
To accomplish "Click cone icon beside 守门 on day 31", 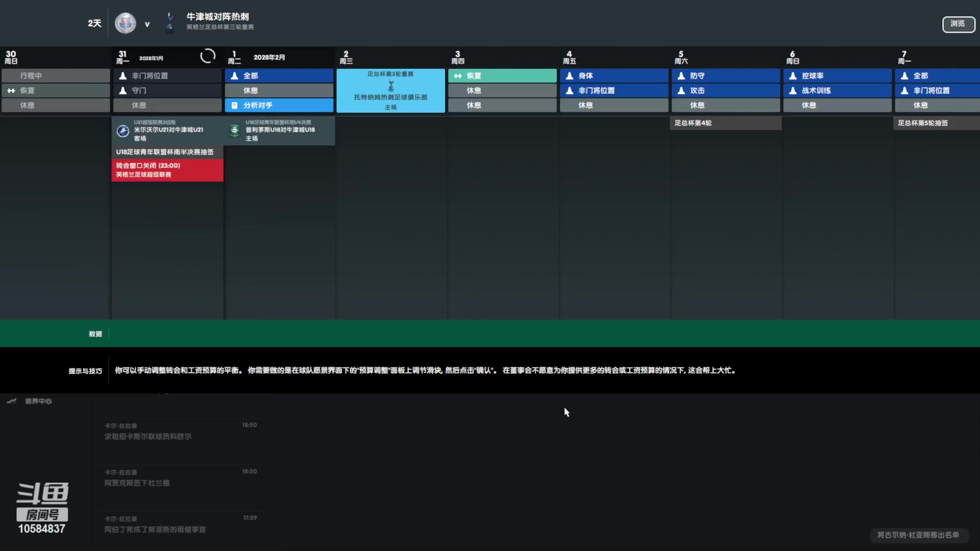I will (x=123, y=90).
